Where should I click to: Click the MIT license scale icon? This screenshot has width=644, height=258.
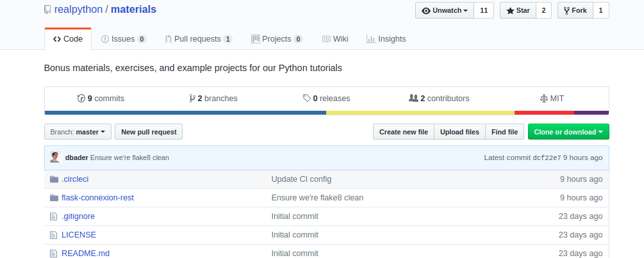pos(544,99)
